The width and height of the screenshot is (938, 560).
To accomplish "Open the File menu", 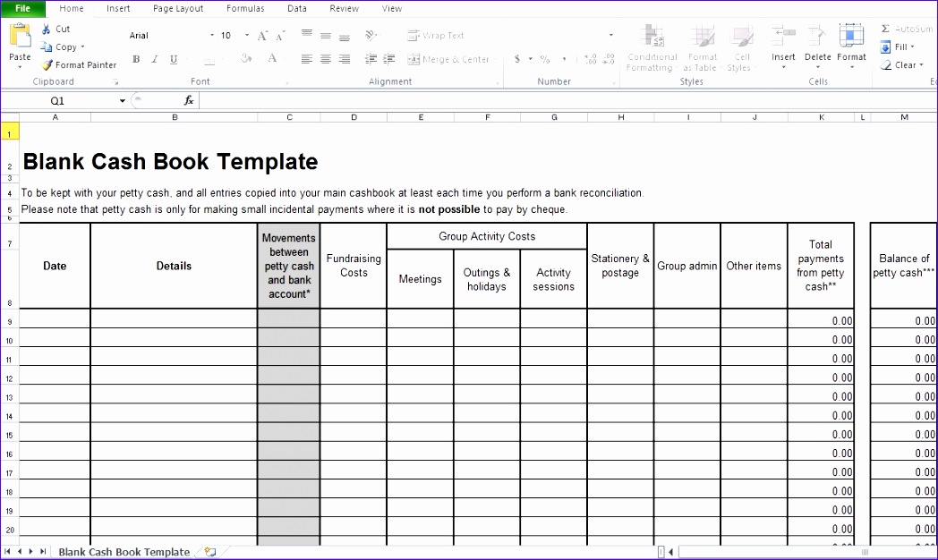I will coord(22,8).
